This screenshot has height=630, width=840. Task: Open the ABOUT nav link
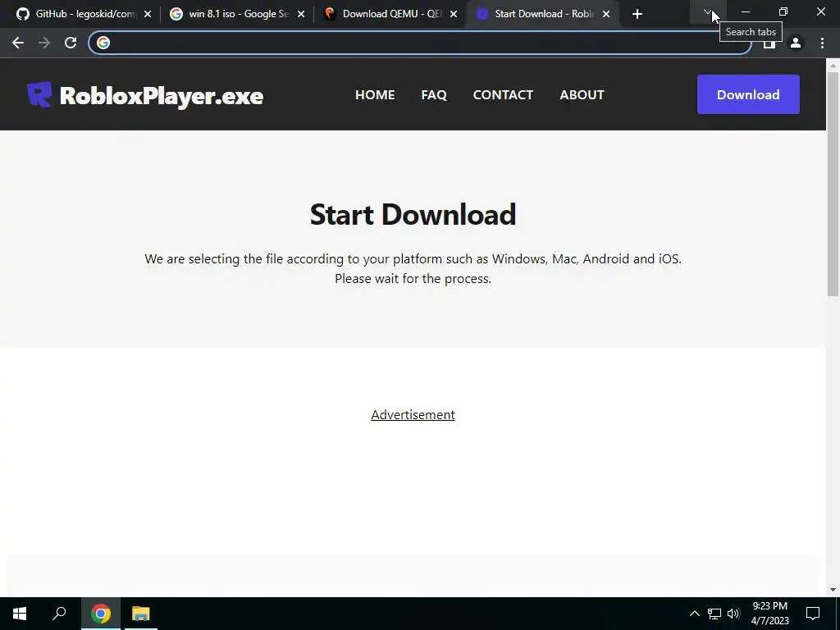(582, 95)
